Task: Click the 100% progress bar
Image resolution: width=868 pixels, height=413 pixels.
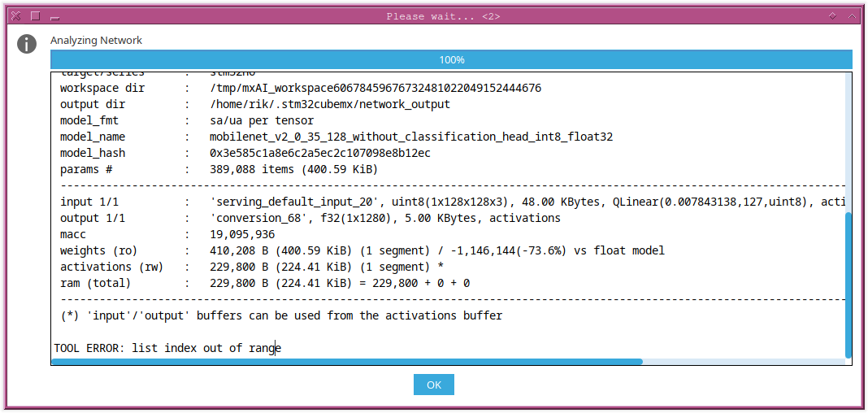Action: (x=451, y=60)
